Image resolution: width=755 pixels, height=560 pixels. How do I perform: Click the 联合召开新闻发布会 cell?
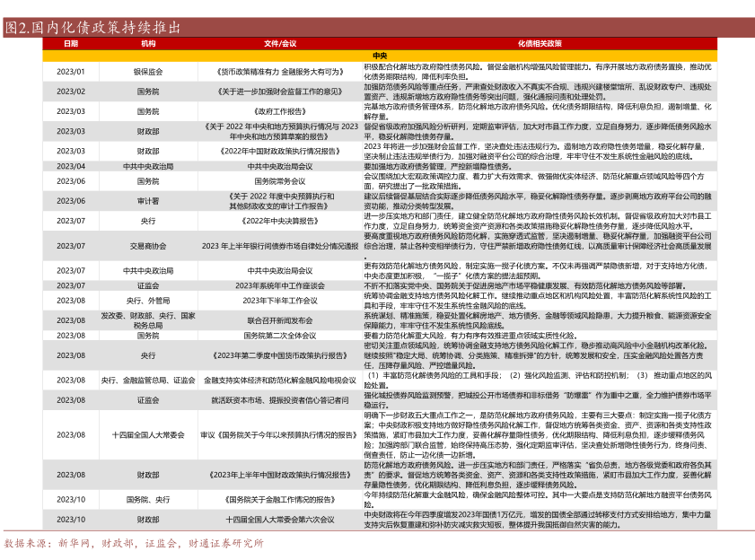click(280, 319)
